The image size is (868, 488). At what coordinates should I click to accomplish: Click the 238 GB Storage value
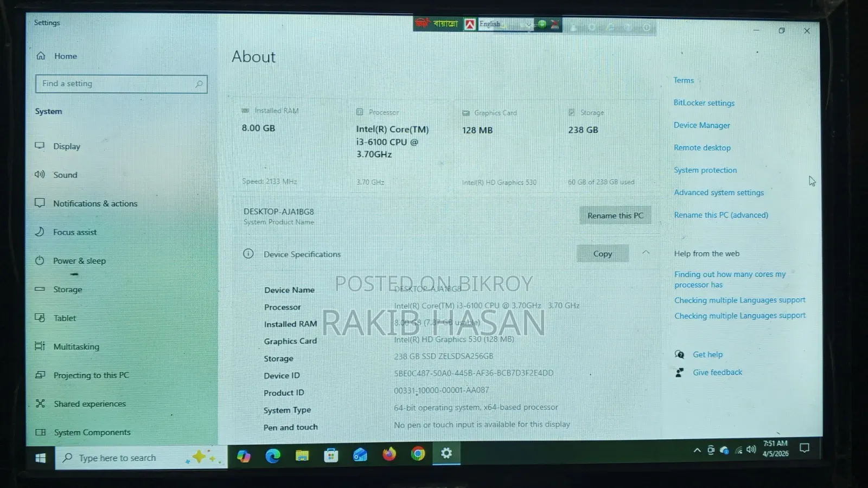point(583,130)
